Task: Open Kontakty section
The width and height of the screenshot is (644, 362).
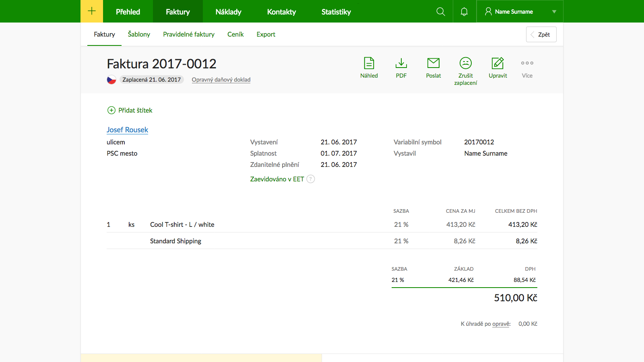Action: (281, 12)
